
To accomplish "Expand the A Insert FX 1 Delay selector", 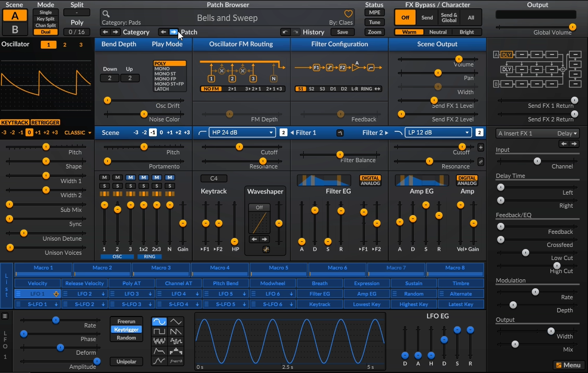I will coord(537,133).
